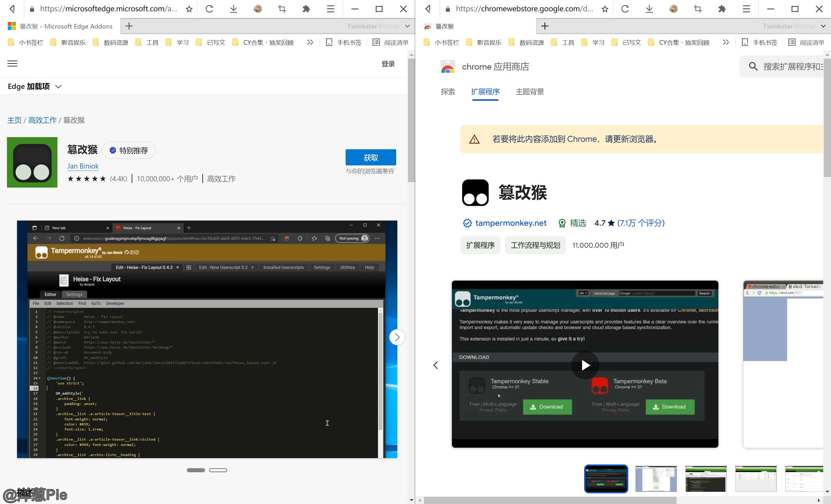The height and width of the screenshot is (504, 831).
Task: Click the 获取 install button
Action: point(370,157)
